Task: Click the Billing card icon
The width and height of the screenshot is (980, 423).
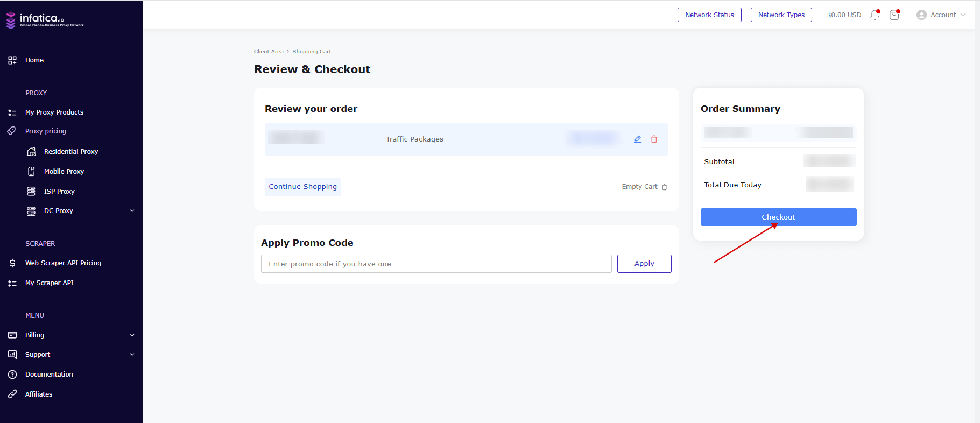Action: (12, 335)
